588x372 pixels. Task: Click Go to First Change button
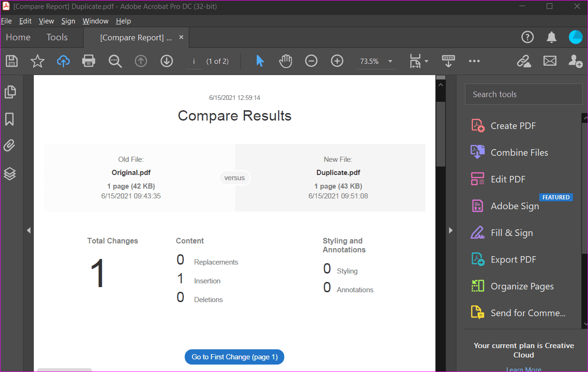234,357
